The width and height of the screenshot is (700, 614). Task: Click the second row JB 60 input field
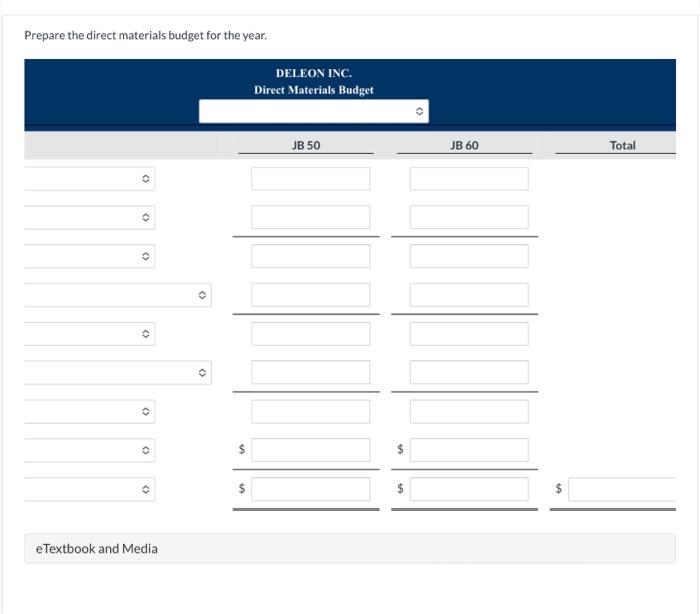pyautogui.click(x=469, y=217)
